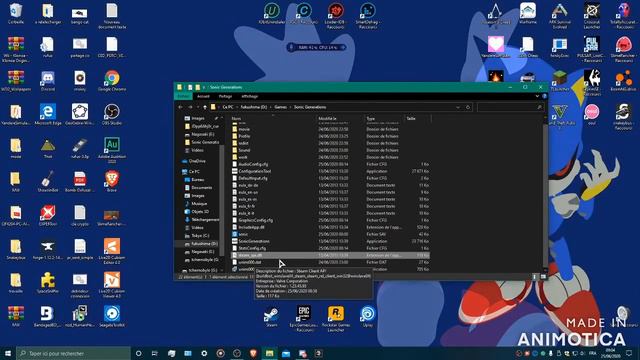Open the Bandagedbd desktop icon
Viewport: 640px width, 360px height.
click(x=48, y=317)
